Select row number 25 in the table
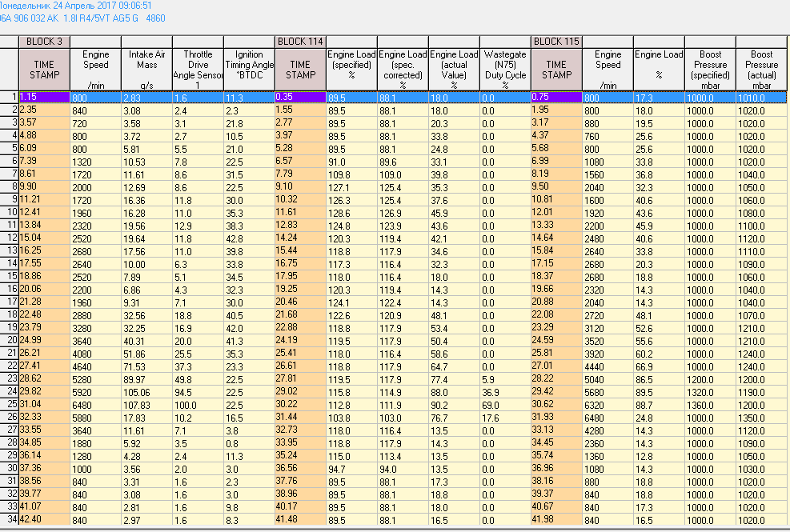The width and height of the screenshot is (790, 532). click(x=10, y=404)
